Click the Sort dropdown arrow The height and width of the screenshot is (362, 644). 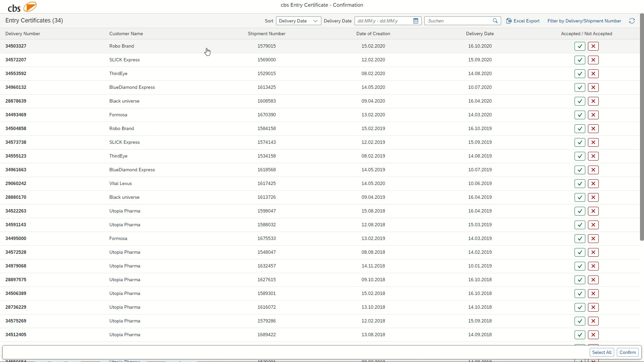tap(315, 21)
